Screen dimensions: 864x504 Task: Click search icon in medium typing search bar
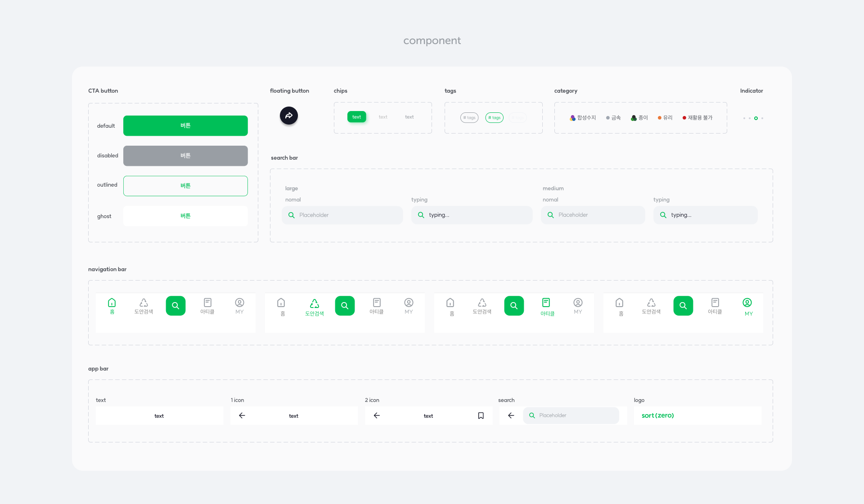point(663,215)
